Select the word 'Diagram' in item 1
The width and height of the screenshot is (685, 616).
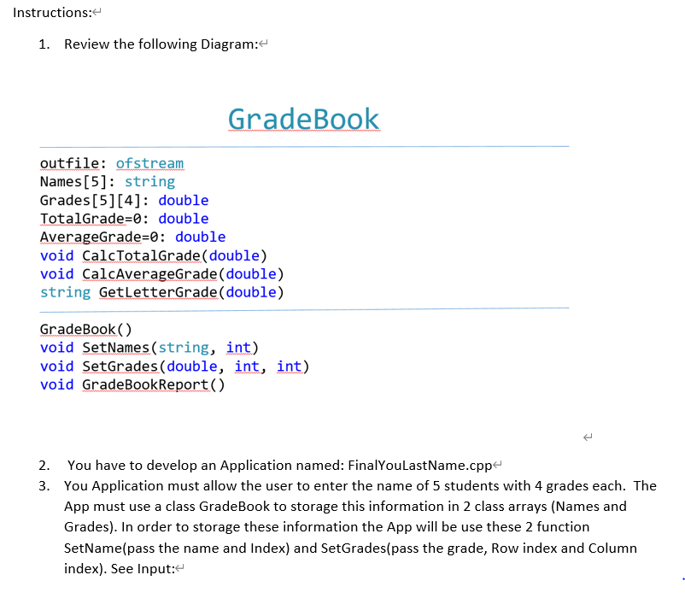point(228,44)
